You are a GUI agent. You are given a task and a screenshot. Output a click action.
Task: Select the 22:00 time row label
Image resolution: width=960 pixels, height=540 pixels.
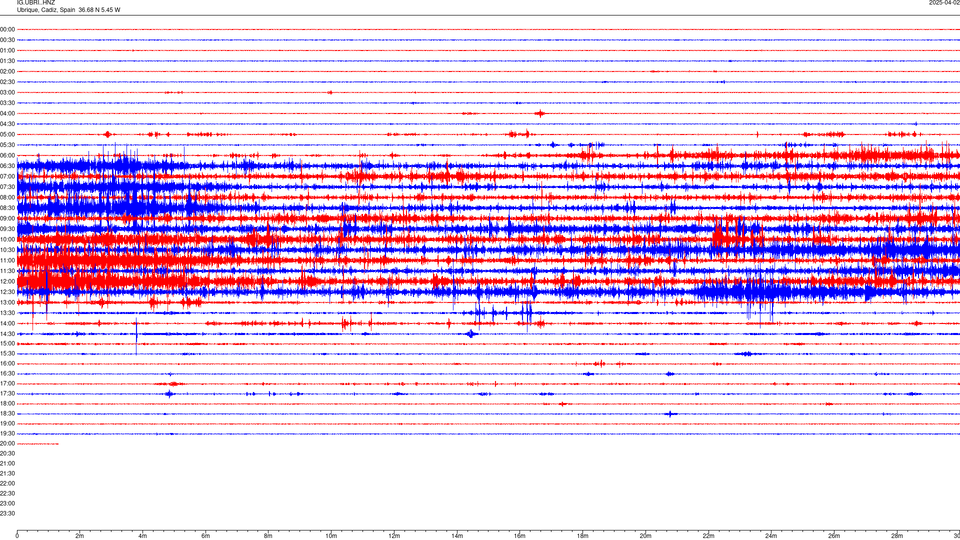[x=7, y=484]
